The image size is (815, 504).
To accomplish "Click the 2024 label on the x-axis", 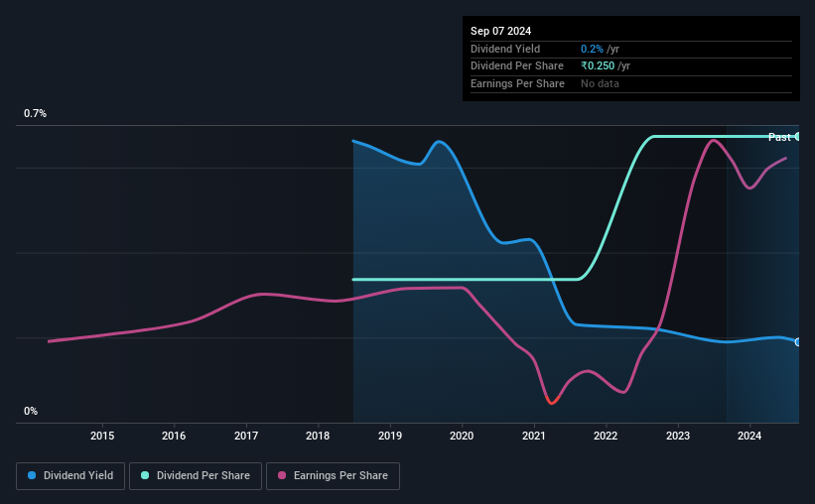I will pyautogui.click(x=749, y=436).
